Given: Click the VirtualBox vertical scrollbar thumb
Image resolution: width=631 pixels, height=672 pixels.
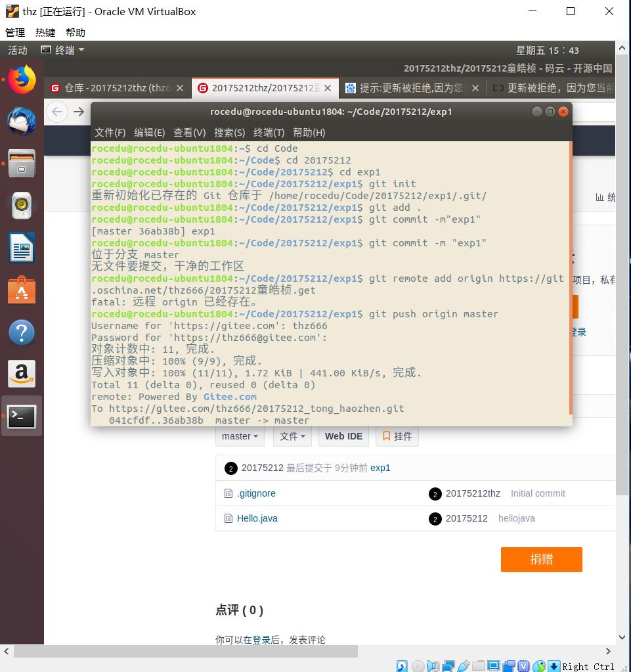Looking at the screenshot, I should tap(622, 273).
